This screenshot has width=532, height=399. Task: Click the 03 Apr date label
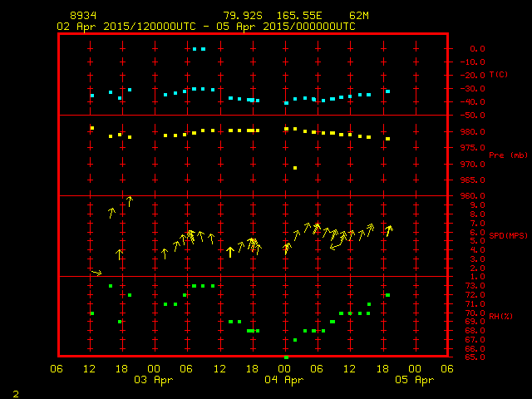155,380
